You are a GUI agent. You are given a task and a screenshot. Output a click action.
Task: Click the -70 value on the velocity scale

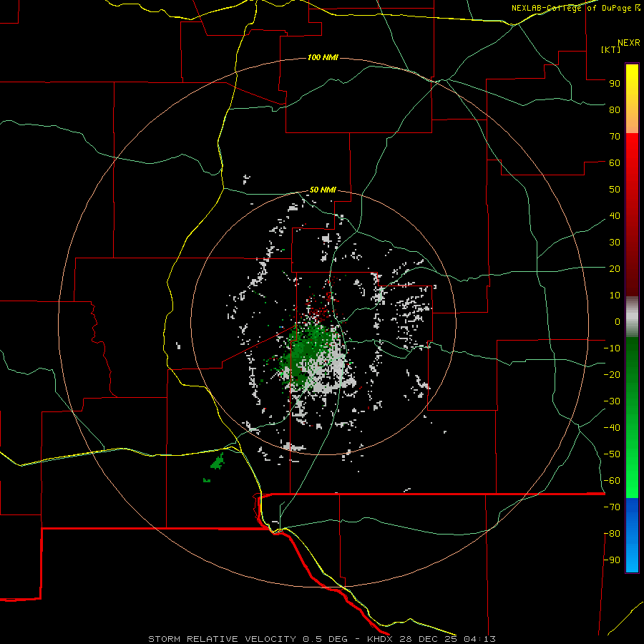tap(612, 507)
